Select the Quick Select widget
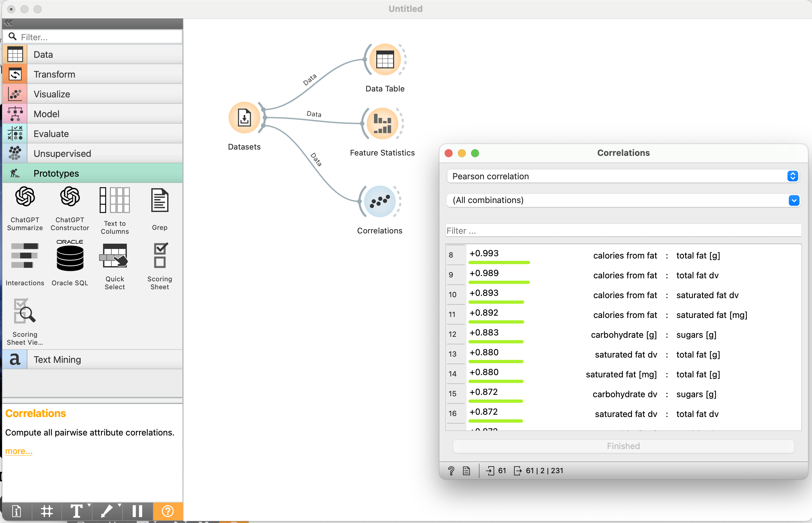This screenshot has width=812, height=523. [115, 266]
